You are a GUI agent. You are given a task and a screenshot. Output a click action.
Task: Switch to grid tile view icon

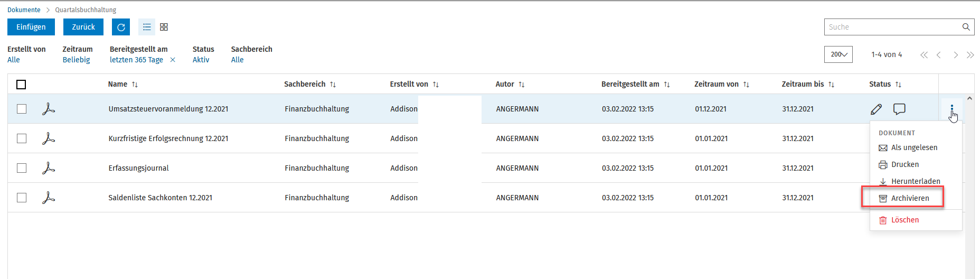(164, 27)
